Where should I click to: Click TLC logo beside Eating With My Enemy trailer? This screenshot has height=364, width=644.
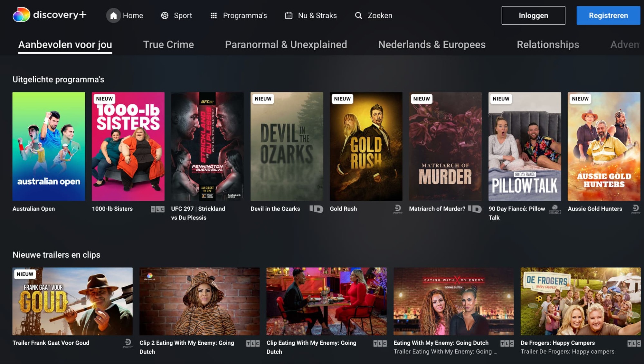[x=507, y=343]
